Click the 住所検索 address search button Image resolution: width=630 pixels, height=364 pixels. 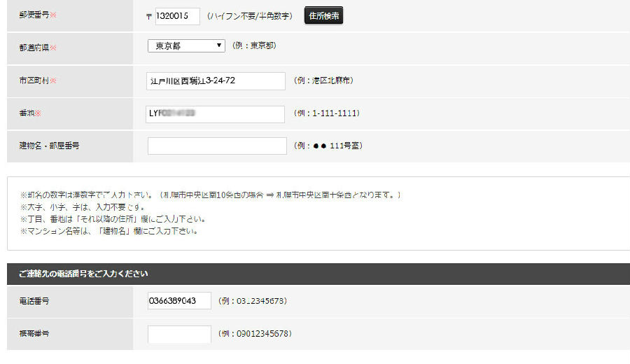pyautogui.click(x=323, y=15)
